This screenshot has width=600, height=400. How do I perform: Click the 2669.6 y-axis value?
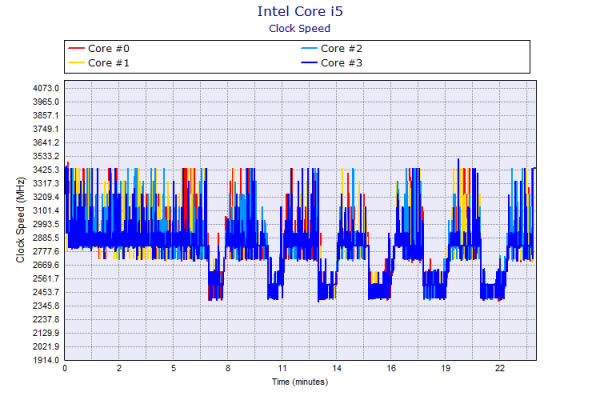point(46,265)
